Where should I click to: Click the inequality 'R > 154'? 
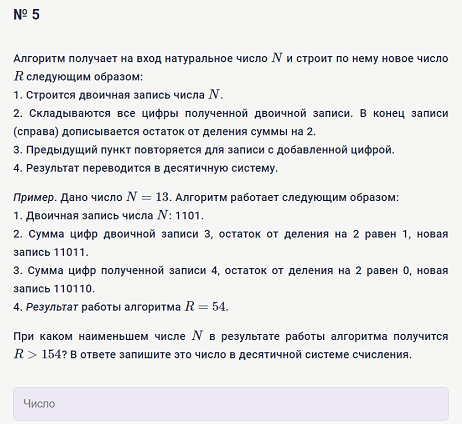[x=38, y=354]
